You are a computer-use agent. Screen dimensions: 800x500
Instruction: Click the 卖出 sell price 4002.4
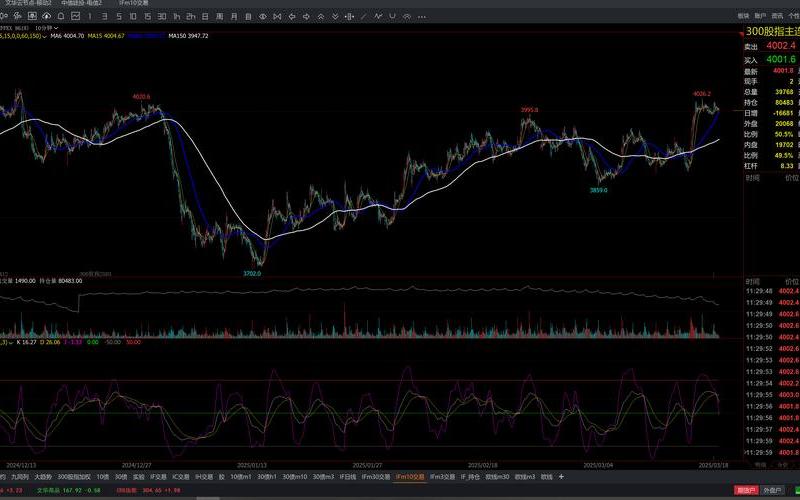click(x=780, y=46)
